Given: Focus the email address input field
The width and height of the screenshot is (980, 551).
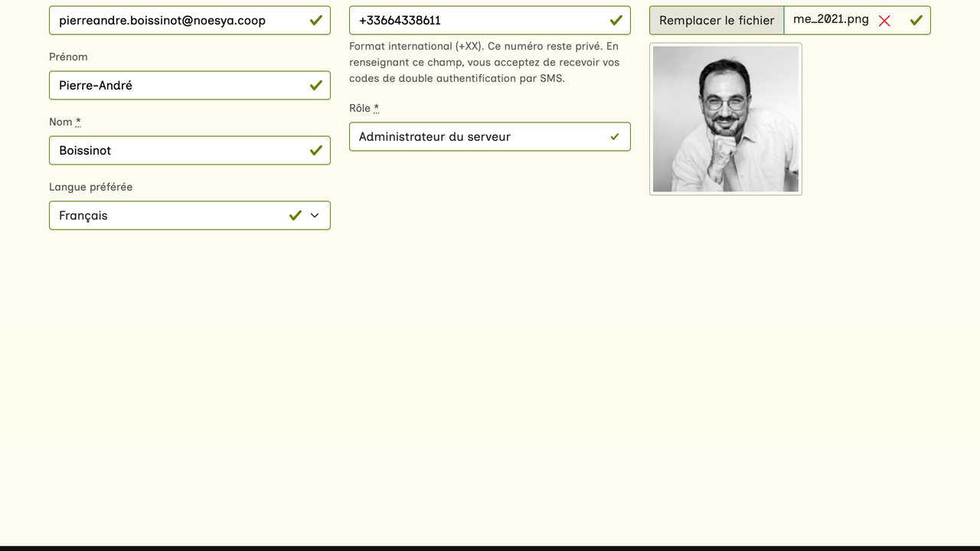Looking at the screenshot, I should [x=176, y=21].
